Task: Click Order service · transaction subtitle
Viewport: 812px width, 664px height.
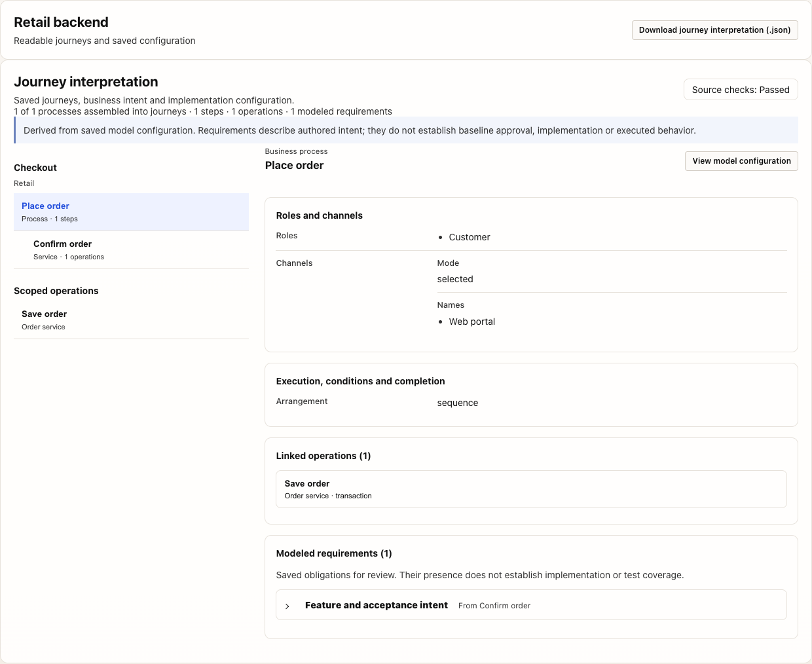Action: click(328, 496)
